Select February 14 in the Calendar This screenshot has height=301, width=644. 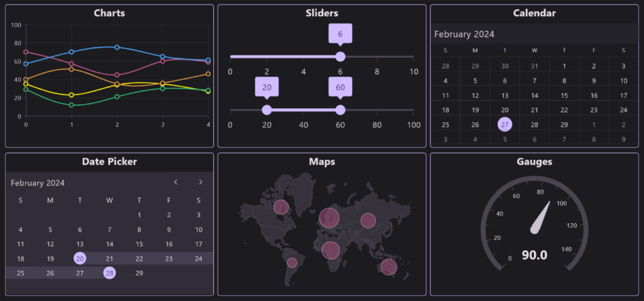tap(535, 96)
